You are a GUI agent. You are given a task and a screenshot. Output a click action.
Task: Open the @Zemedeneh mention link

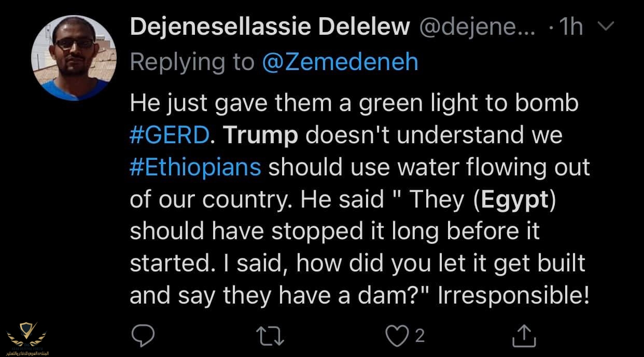click(340, 62)
